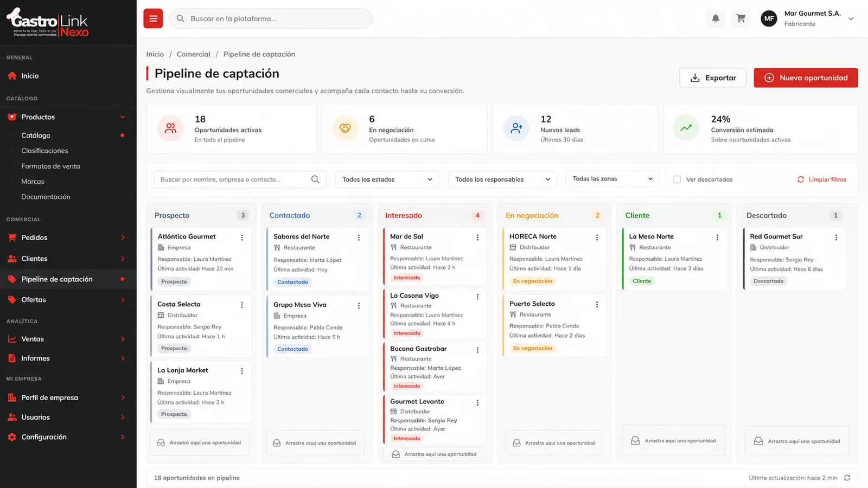Open options menu for Gourmet Levante card

pos(477,403)
